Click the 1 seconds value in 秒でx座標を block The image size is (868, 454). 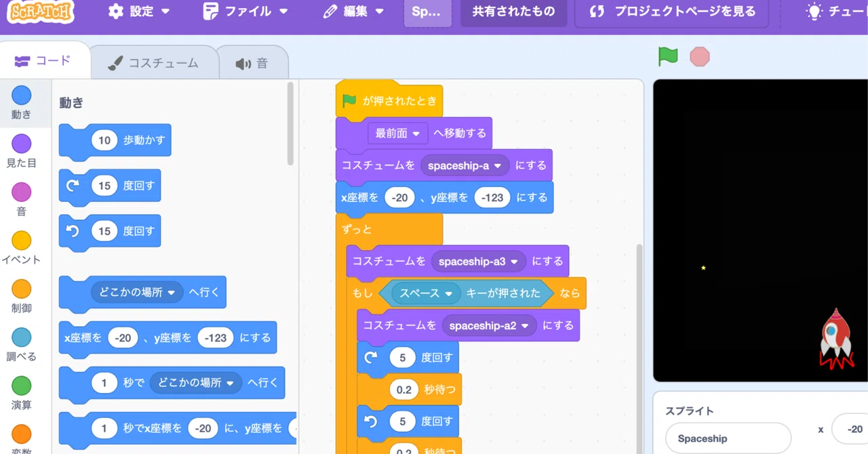(104, 428)
